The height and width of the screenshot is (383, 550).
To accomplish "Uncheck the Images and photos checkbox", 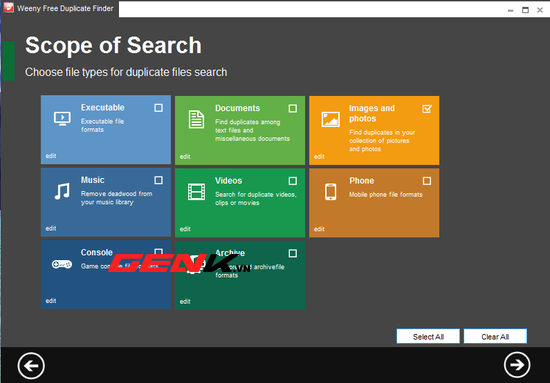I will coord(427,109).
